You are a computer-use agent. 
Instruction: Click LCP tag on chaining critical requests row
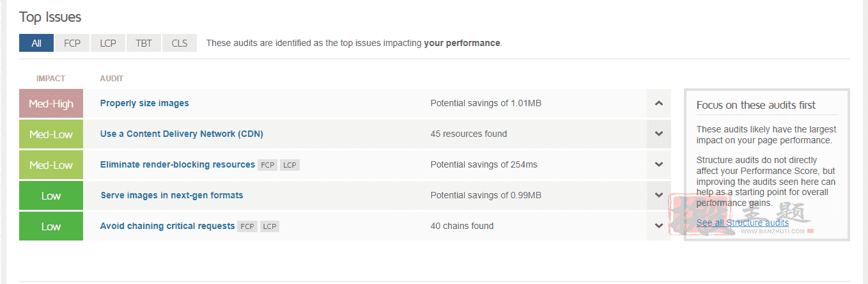270,226
